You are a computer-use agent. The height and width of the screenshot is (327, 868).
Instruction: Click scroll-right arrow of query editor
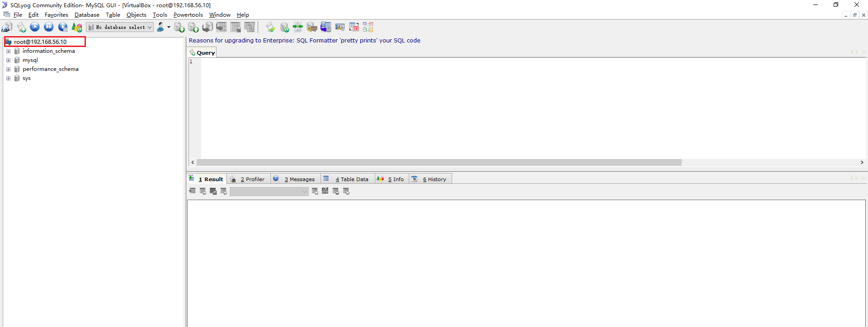[862, 162]
